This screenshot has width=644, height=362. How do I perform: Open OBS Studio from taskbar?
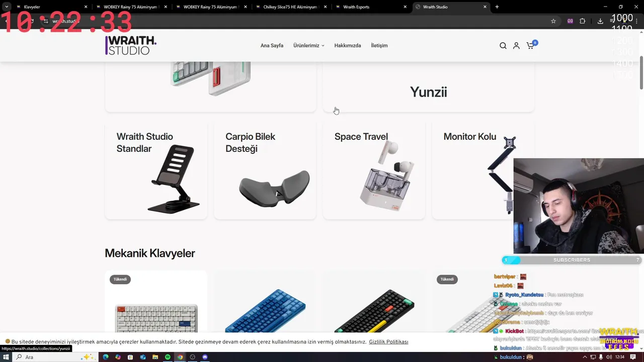pyautogui.click(x=192, y=357)
